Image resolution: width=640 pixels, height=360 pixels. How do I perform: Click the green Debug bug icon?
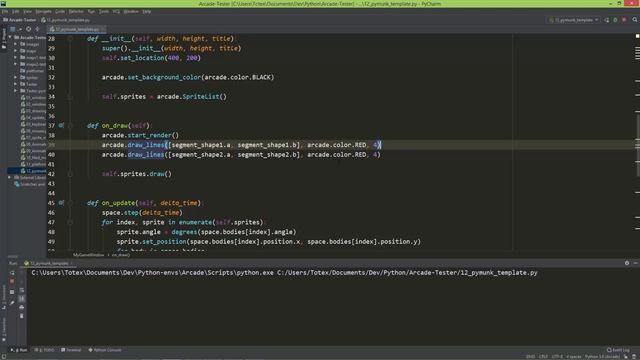(x=616, y=20)
